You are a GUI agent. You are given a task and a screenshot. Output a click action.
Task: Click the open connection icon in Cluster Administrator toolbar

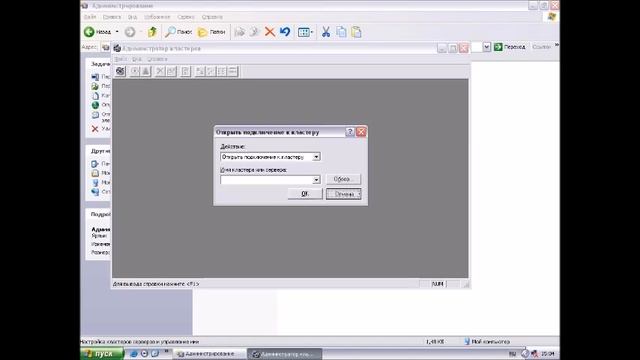(120, 71)
